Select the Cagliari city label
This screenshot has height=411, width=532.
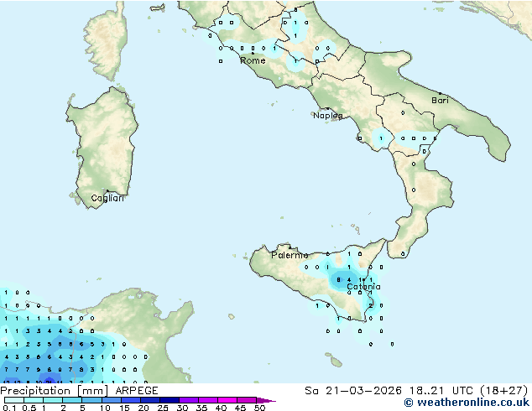click(107, 198)
